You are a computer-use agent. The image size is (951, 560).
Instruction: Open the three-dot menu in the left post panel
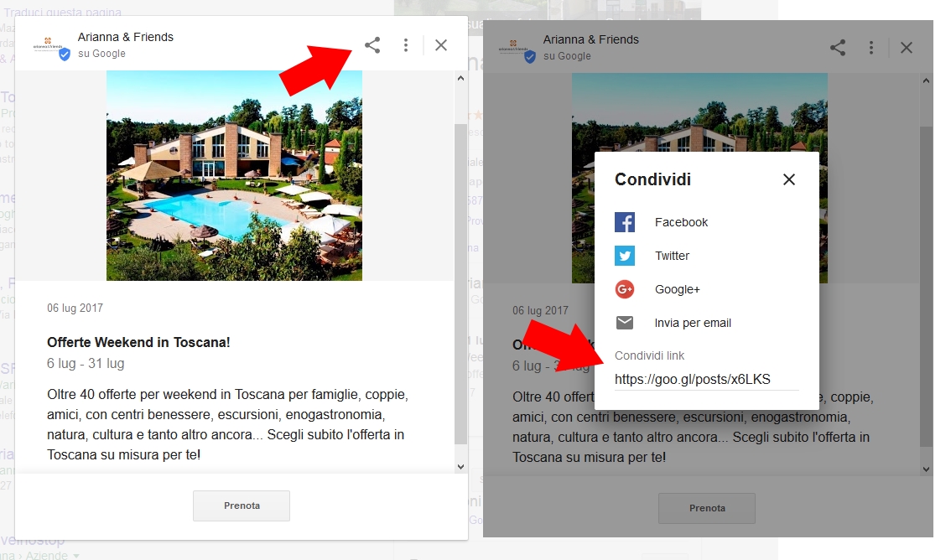point(406,44)
